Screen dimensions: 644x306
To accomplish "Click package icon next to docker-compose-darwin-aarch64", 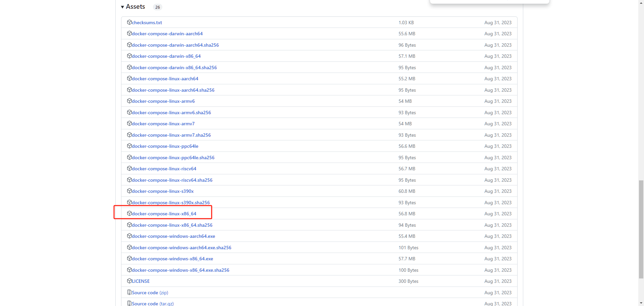I will pos(129,34).
